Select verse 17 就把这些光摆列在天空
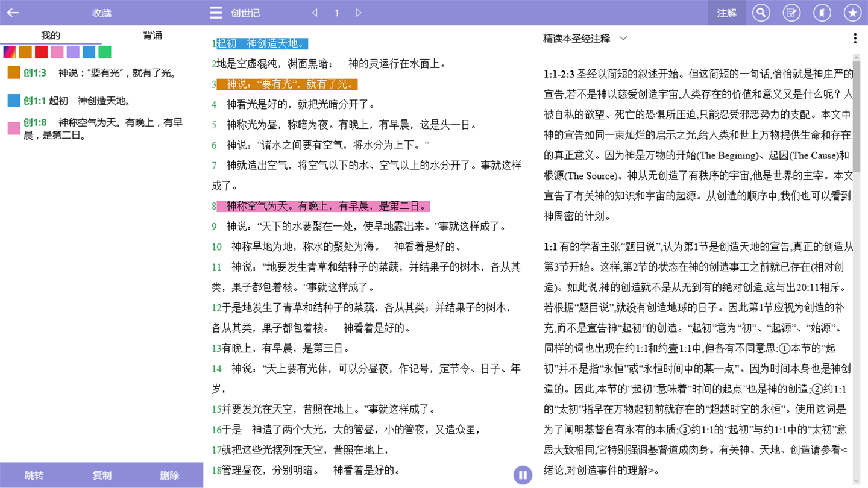 point(300,450)
